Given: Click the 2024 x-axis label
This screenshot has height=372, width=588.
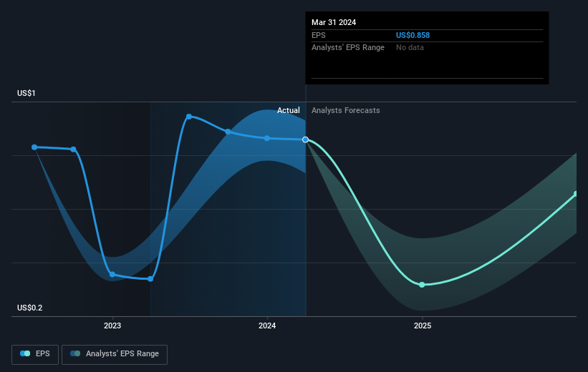Looking at the screenshot, I should (267, 325).
